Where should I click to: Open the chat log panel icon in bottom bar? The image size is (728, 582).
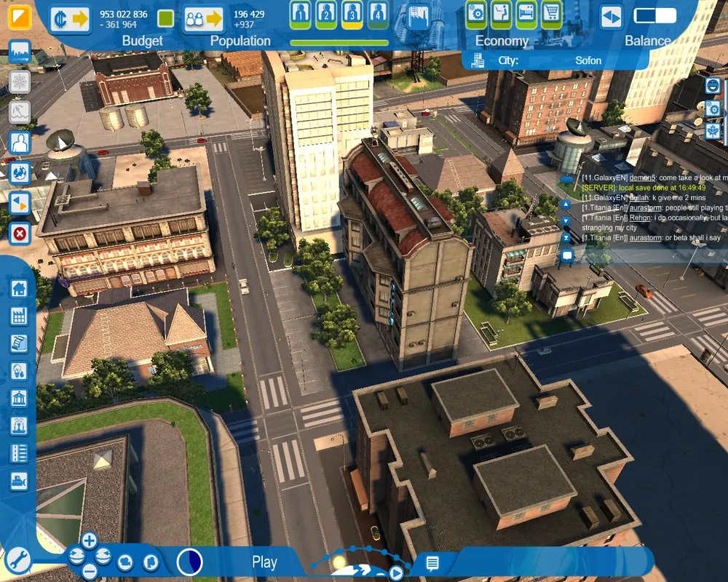pos(432,563)
